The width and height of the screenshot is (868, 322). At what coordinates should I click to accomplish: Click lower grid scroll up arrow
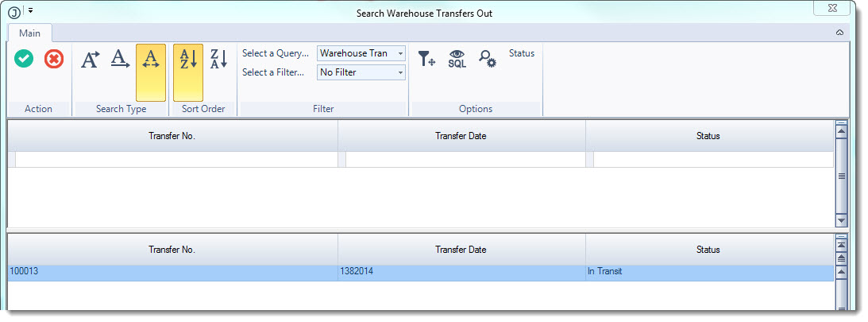(x=842, y=272)
